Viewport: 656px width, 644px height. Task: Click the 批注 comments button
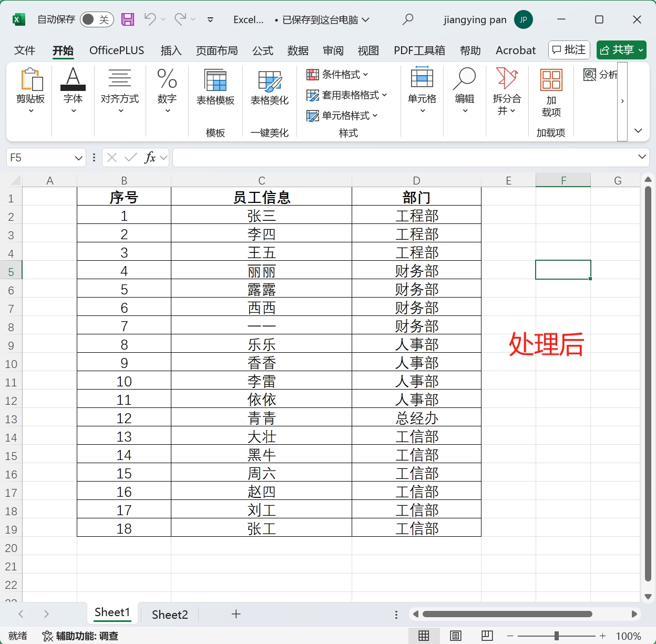click(x=569, y=50)
